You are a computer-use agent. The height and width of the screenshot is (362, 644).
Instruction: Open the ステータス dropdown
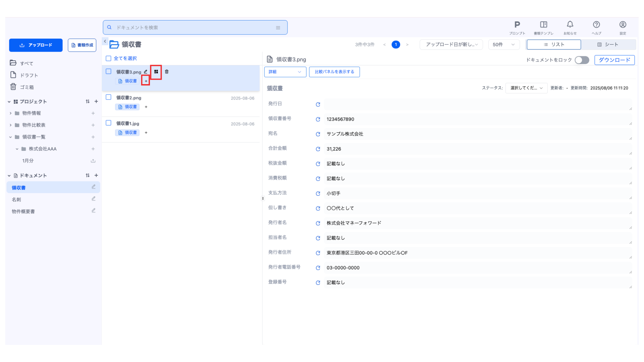tap(526, 88)
